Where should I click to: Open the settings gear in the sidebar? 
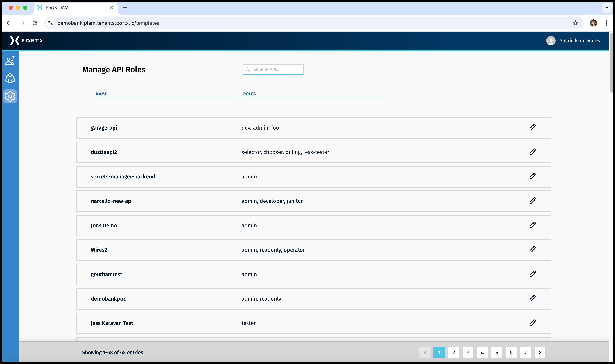(10, 96)
